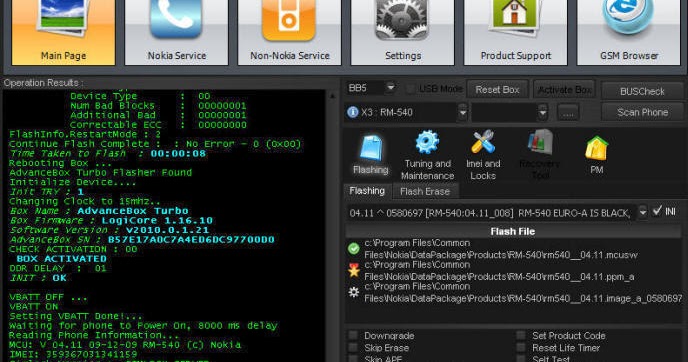Click the Activate Box button
The height and width of the screenshot is (362, 688).
pos(565,90)
